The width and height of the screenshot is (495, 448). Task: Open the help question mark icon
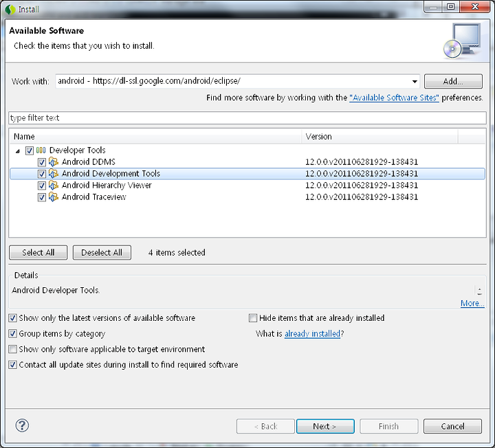click(22, 425)
